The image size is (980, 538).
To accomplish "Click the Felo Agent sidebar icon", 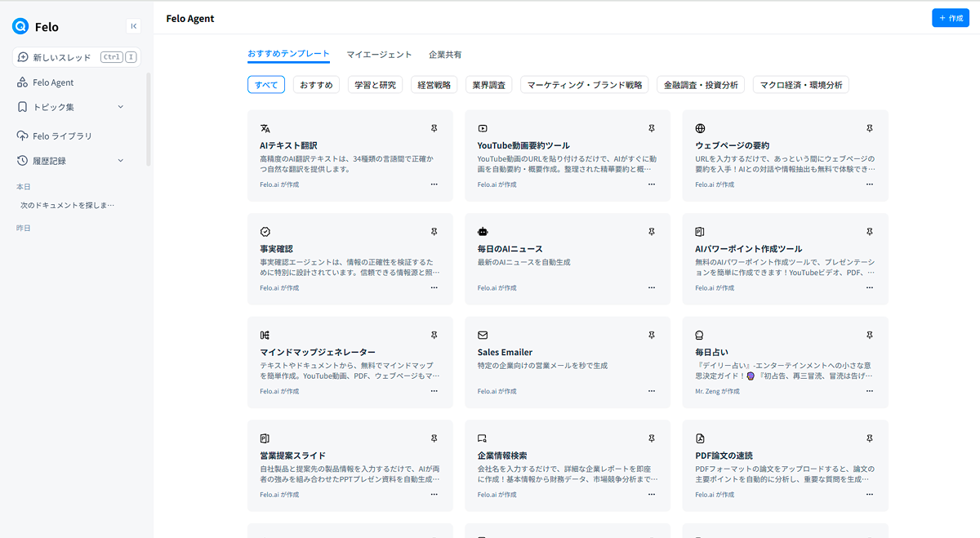I will (x=23, y=82).
